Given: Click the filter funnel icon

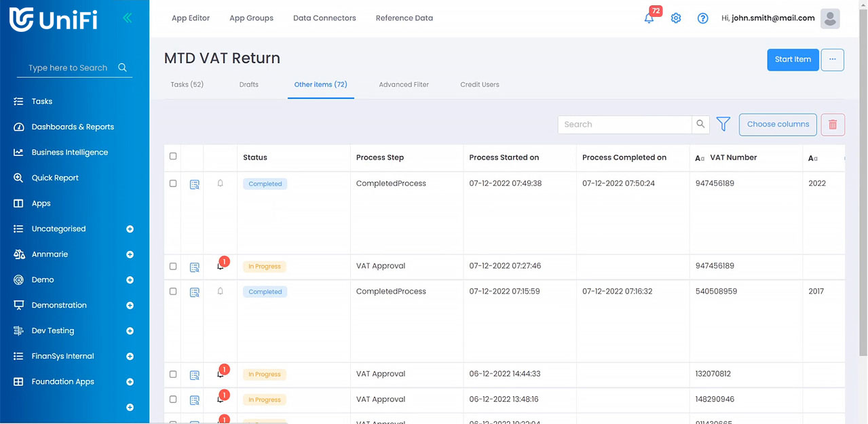Looking at the screenshot, I should click(x=723, y=124).
